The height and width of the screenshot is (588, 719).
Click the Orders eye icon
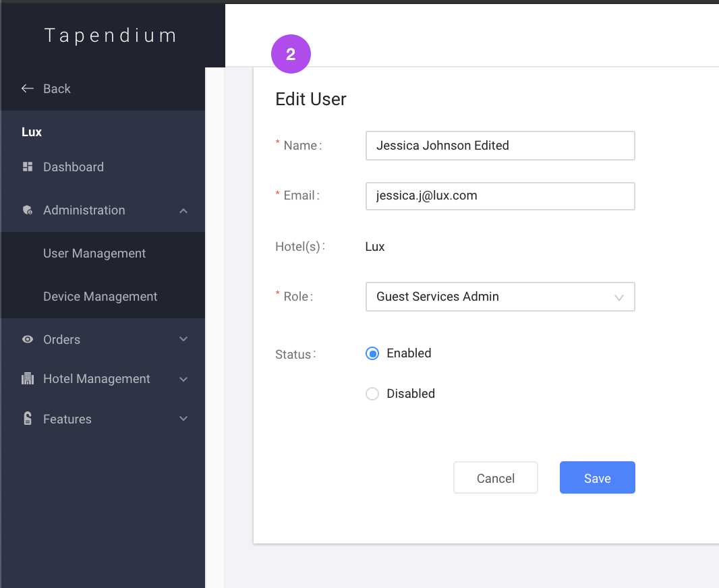pyautogui.click(x=27, y=339)
